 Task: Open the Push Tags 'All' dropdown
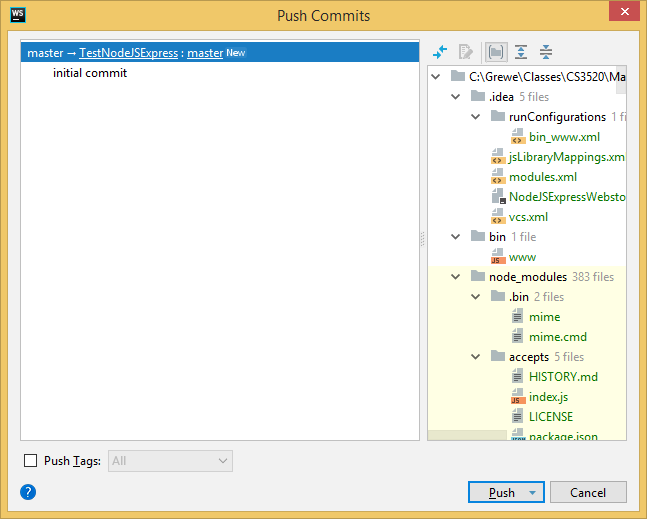(170, 461)
